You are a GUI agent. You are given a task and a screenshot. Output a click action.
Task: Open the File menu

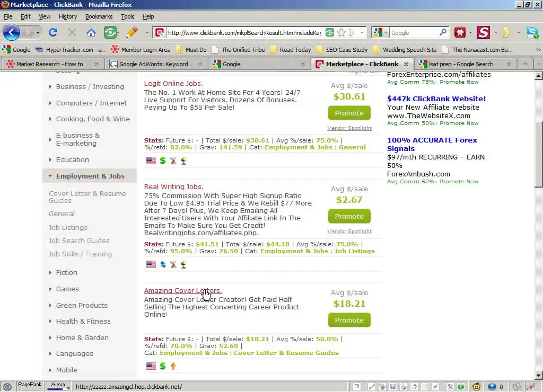pyautogui.click(x=8, y=16)
